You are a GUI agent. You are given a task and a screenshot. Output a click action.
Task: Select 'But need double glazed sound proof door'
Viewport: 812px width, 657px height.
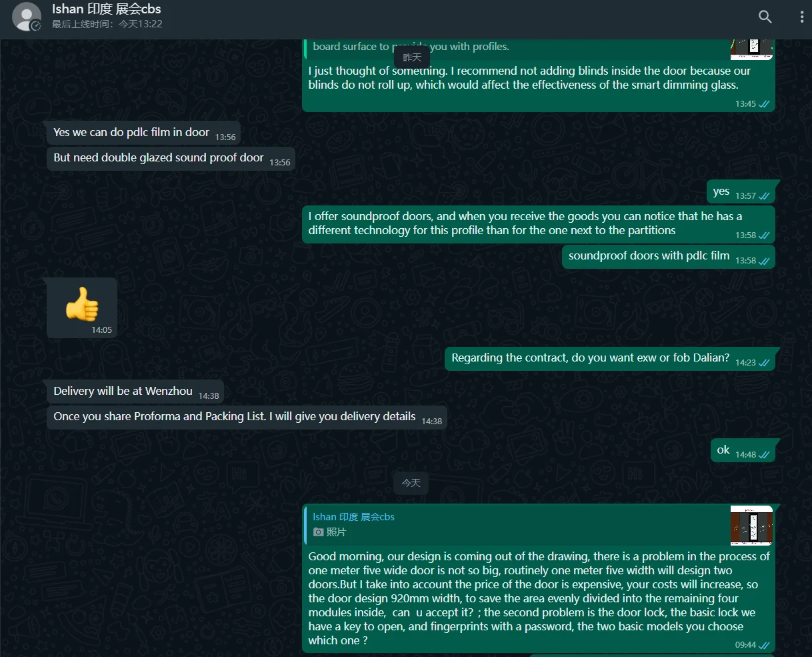click(171, 159)
